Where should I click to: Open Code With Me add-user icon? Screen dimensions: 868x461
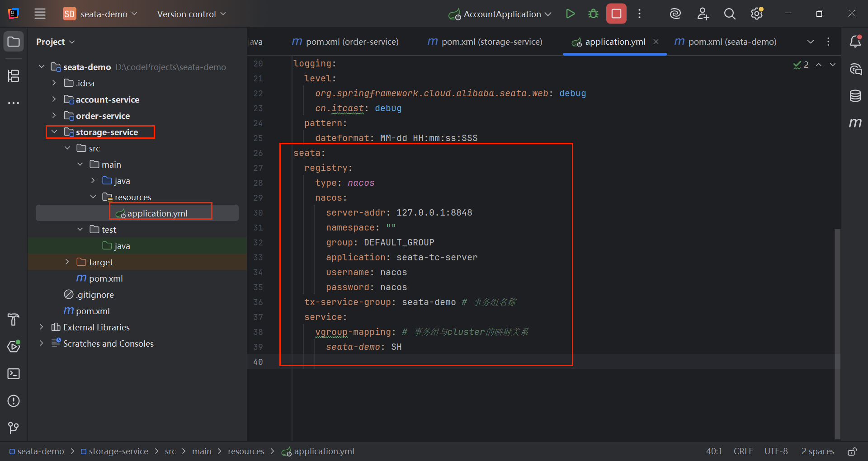click(703, 14)
